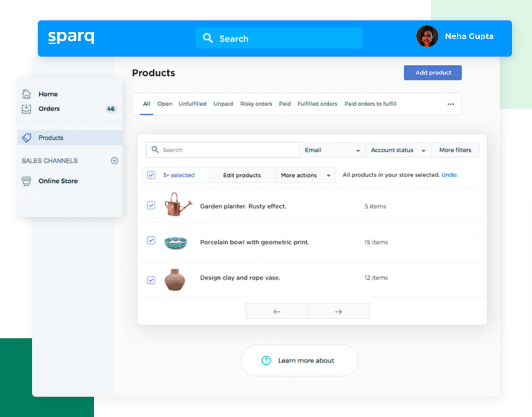Click the help icon next to Learn more

[266, 360]
